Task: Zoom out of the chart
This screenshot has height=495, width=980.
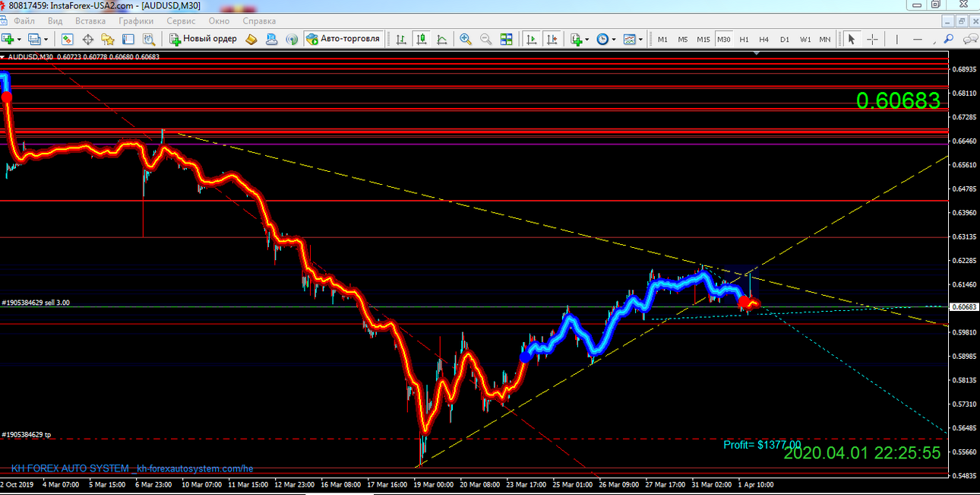Action: coord(486,39)
